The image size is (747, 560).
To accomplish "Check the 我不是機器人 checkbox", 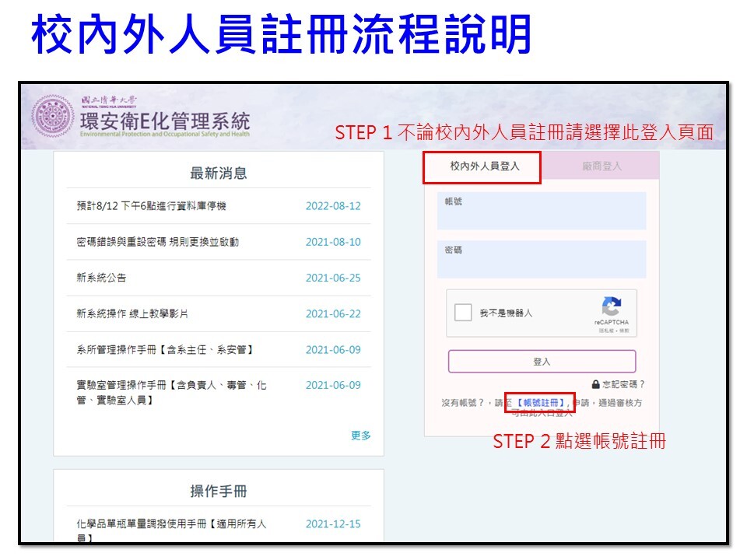I will [463, 313].
